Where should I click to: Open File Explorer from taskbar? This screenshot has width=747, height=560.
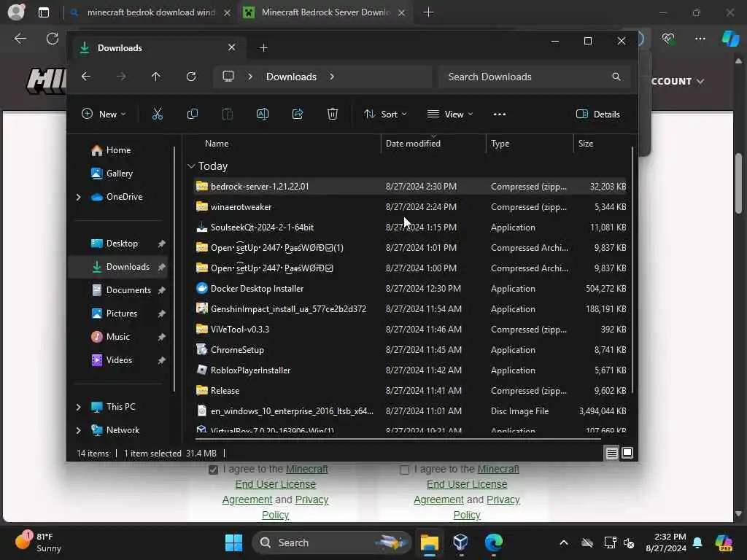429,542
